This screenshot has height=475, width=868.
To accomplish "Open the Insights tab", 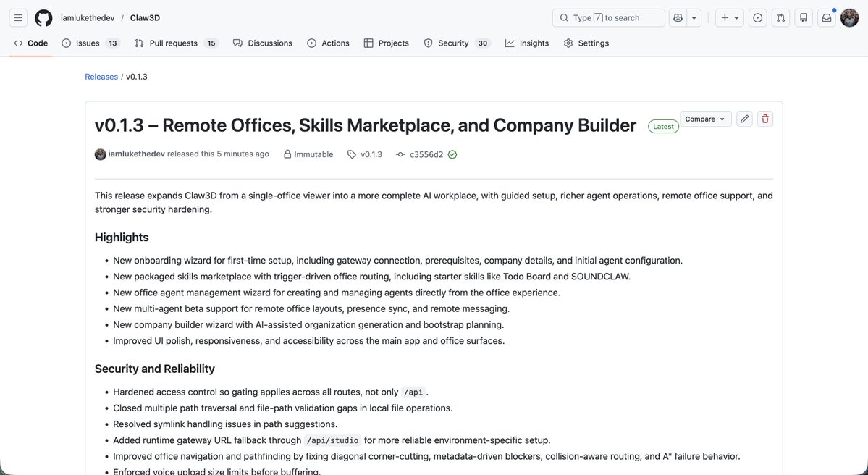I will coord(527,43).
